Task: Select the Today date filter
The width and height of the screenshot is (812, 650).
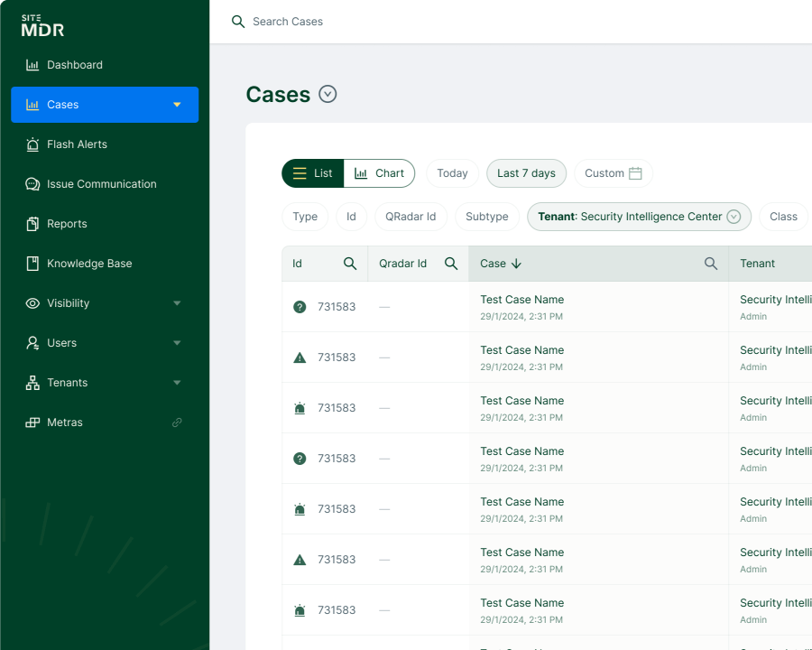Action: pyautogui.click(x=452, y=173)
